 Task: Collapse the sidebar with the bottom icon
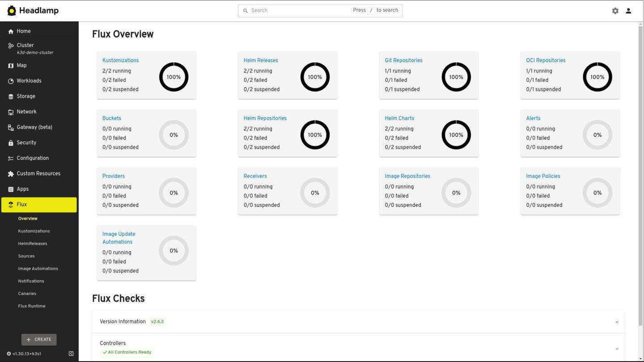point(71,354)
